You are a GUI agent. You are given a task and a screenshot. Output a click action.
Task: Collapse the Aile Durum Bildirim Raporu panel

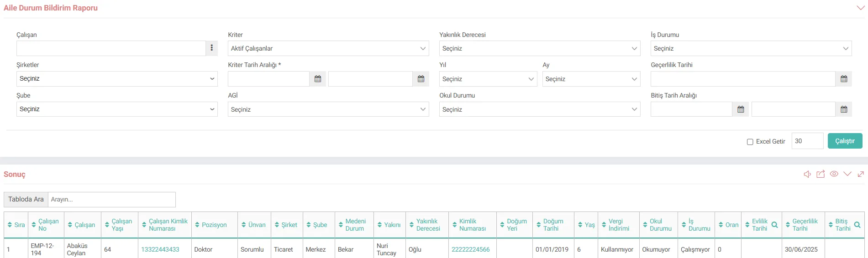[860, 8]
